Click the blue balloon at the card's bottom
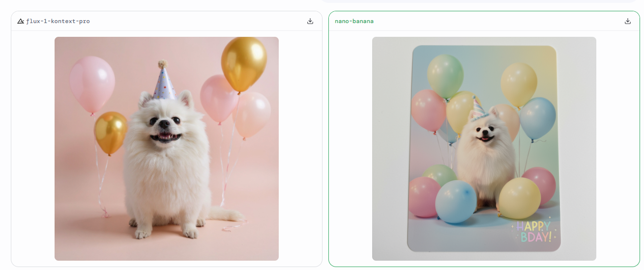 [x=456, y=201]
